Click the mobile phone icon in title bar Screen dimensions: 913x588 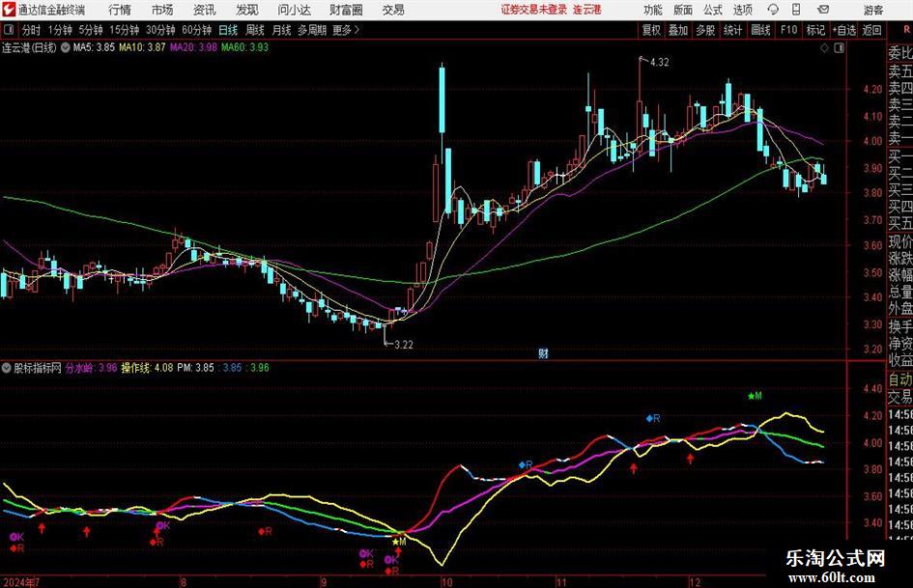(x=796, y=10)
